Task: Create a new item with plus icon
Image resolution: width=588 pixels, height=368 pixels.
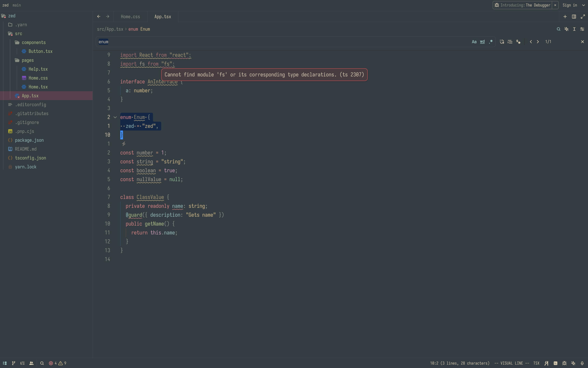Action: click(x=565, y=17)
